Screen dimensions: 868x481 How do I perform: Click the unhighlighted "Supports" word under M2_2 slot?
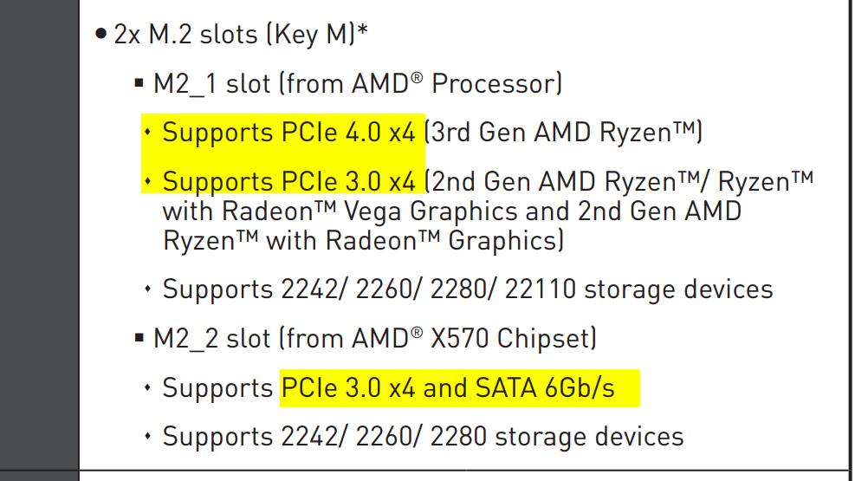pyautogui.click(x=217, y=387)
